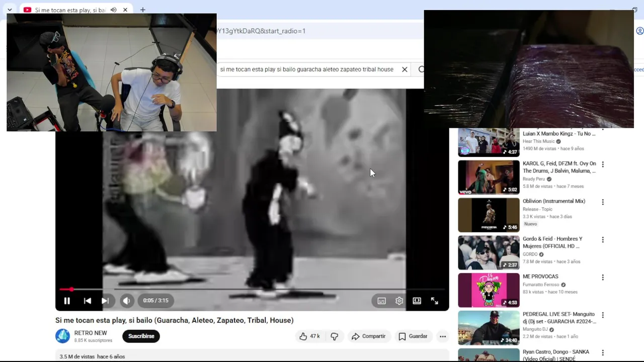Switch to theater mode
Screen dimensions: 644x362
coord(417,301)
